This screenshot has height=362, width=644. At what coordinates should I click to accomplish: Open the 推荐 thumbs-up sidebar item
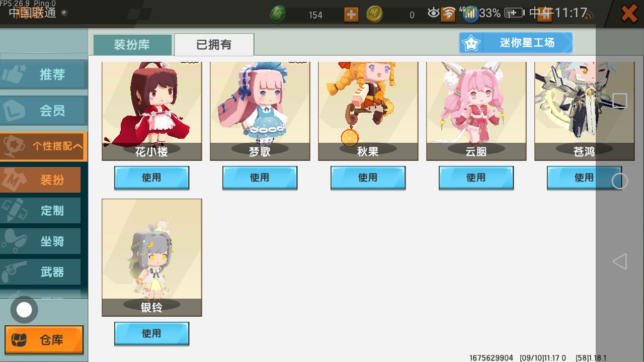[43, 74]
